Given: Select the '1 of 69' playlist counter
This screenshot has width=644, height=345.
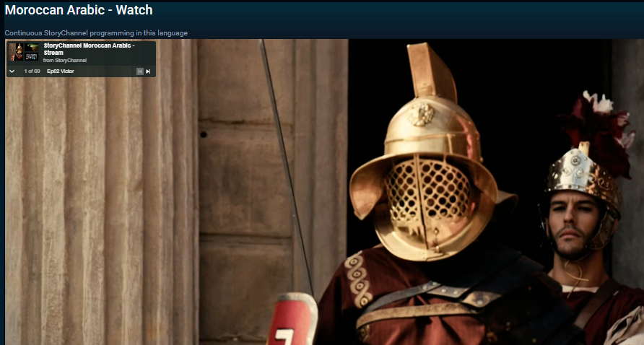Looking at the screenshot, I should pyautogui.click(x=32, y=71).
